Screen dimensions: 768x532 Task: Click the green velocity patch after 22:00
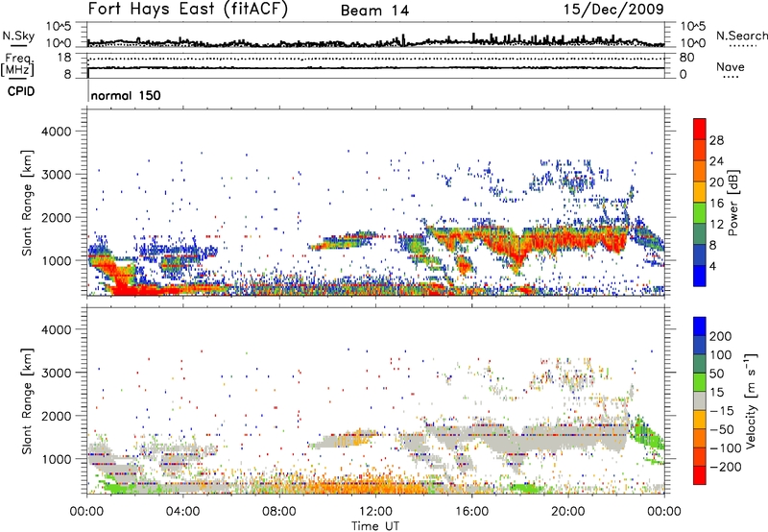(646, 433)
